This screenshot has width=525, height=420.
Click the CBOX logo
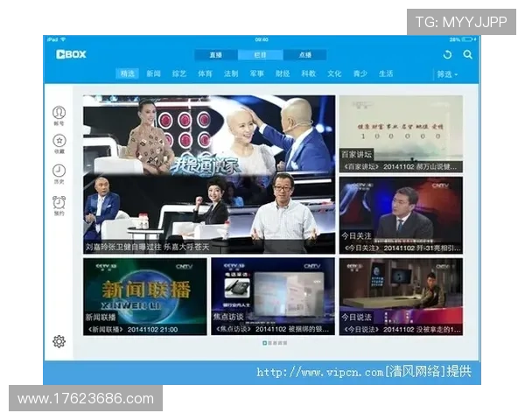[x=71, y=54]
